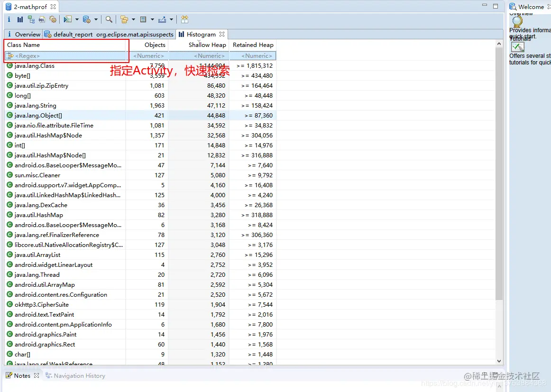Close the Notes view
The image size is (551, 392).
(36, 375)
